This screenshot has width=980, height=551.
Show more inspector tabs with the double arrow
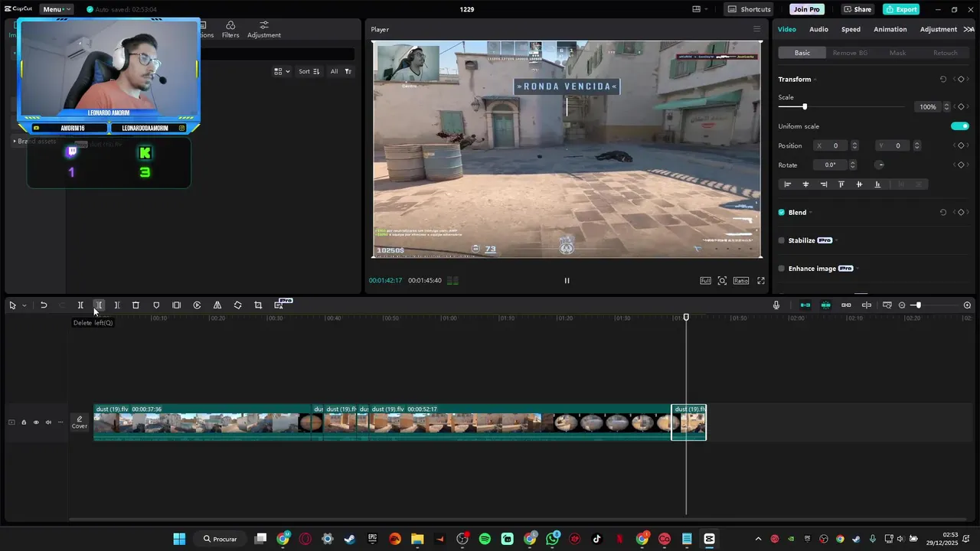[x=969, y=29]
